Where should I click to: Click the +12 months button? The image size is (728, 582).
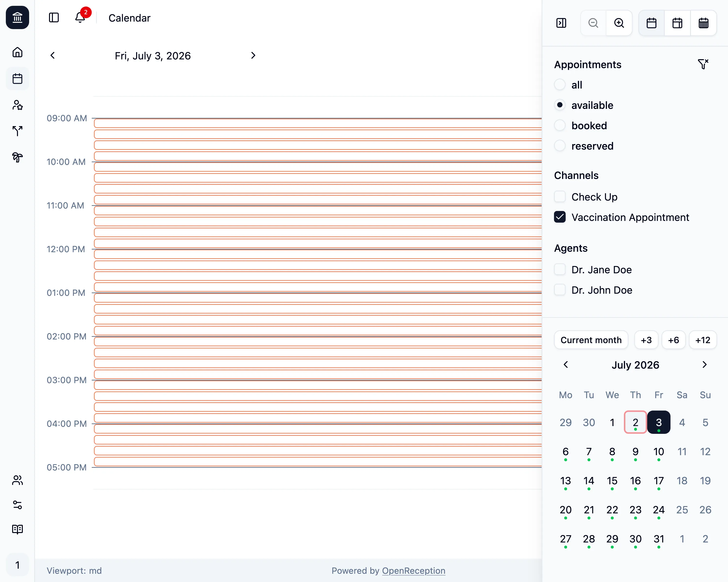click(703, 340)
